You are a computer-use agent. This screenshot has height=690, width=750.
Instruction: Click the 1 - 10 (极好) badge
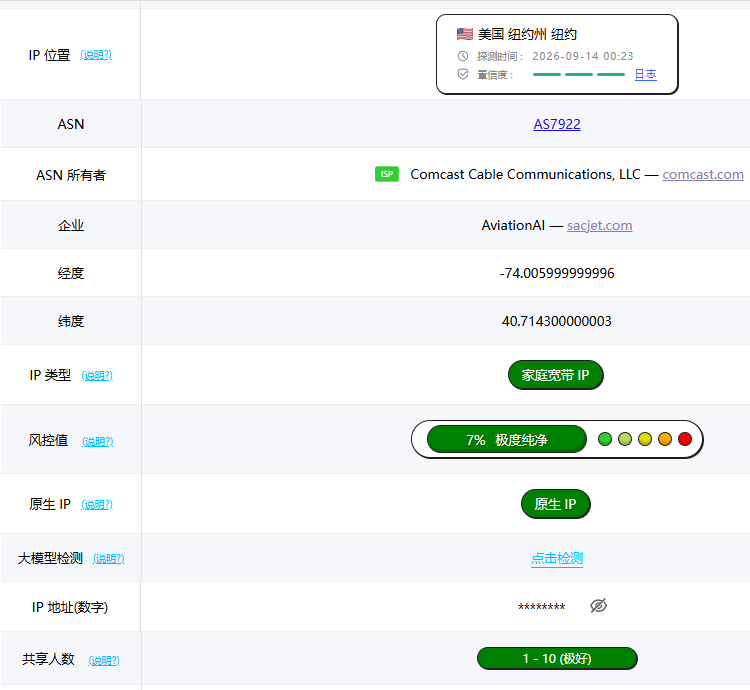(x=557, y=658)
